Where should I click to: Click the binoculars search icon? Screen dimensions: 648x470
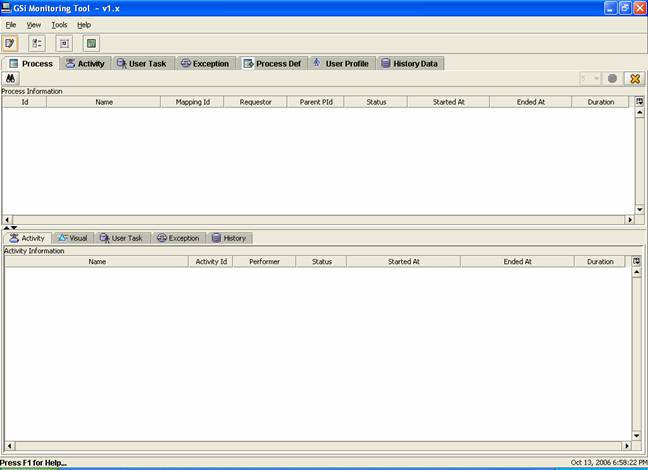11,78
